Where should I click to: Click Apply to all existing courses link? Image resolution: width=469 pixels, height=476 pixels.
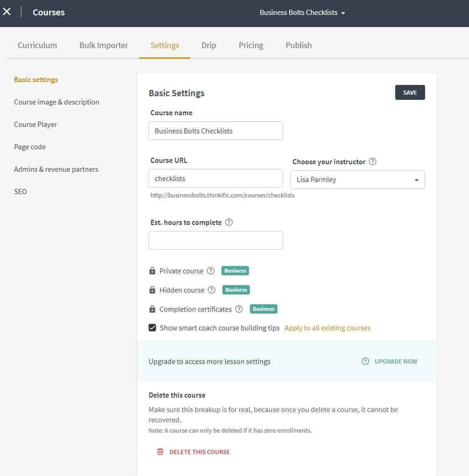[x=327, y=328]
